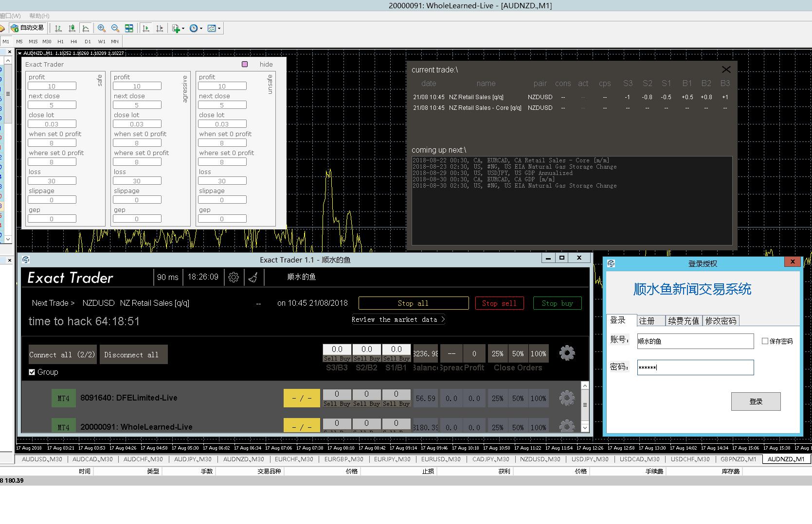This screenshot has width=812, height=524.
Task: Close the current trade panel
Action: point(726,70)
